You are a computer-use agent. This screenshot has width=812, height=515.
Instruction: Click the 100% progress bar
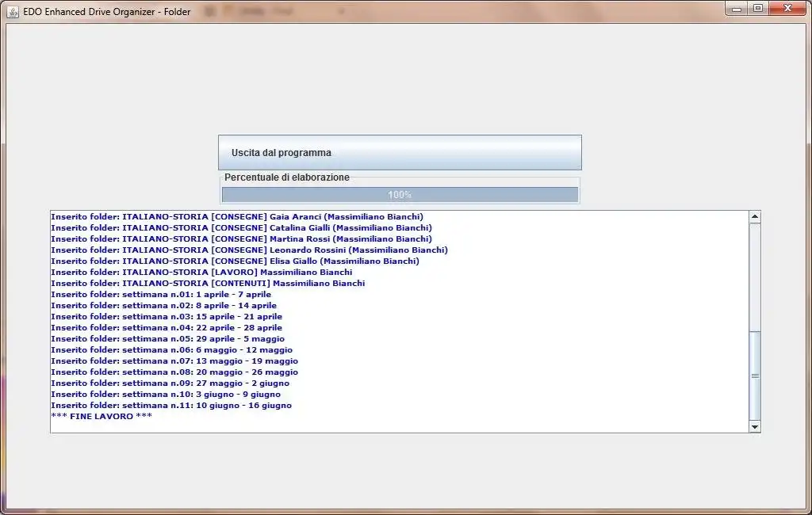coord(400,193)
